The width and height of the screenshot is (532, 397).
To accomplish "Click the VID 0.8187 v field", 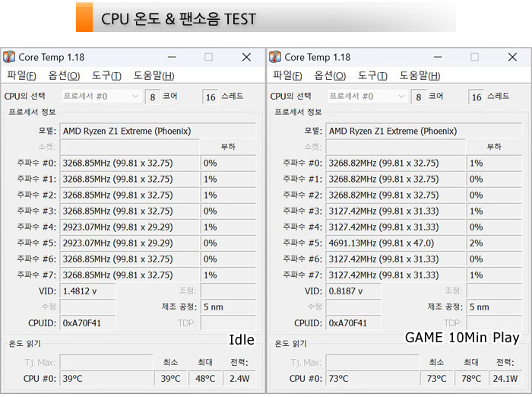I will tap(355, 291).
